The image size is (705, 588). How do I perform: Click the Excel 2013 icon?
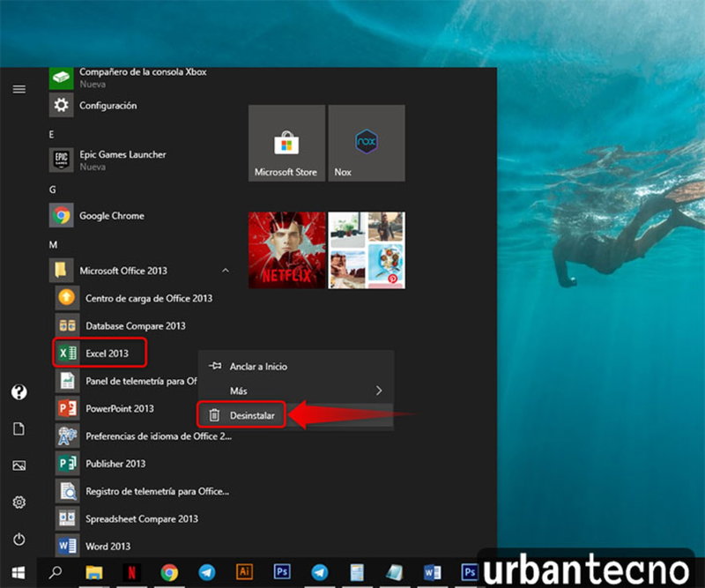tap(67, 354)
